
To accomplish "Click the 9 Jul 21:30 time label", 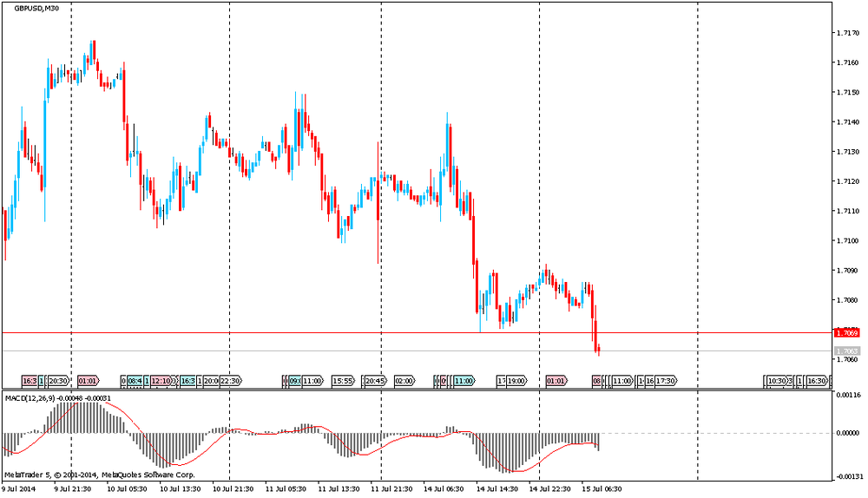I will (x=73, y=489).
